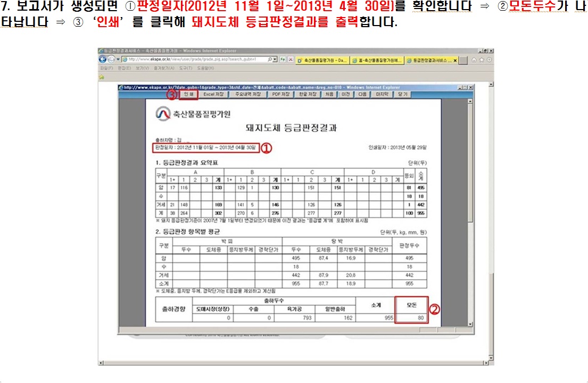
Task: Go to the 다음 (next) page
Action: click(x=362, y=94)
